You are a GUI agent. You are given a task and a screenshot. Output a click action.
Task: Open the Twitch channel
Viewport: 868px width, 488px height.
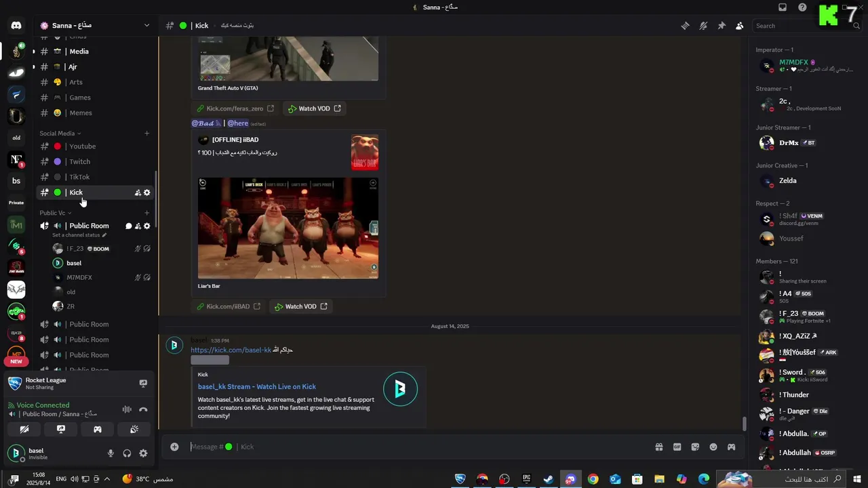95,162
